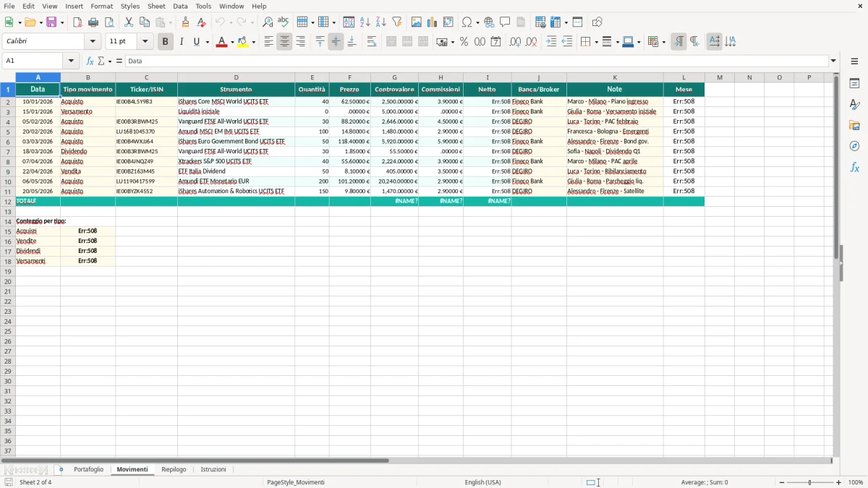868x488 pixels.
Task: Toggle Italic formatting
Action: click(181, 42)
